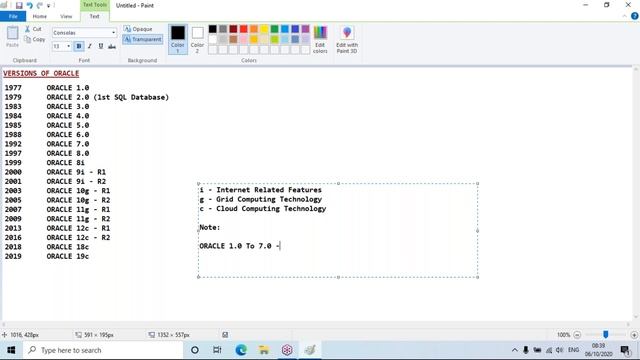Copy the selected text

coord(34,40)
